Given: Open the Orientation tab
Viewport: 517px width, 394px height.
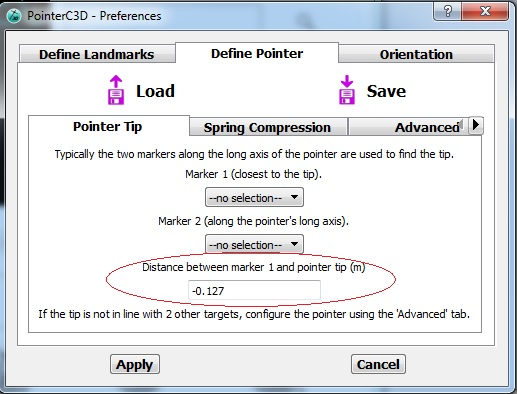Looking at the screenshot, I should (416, 54).
